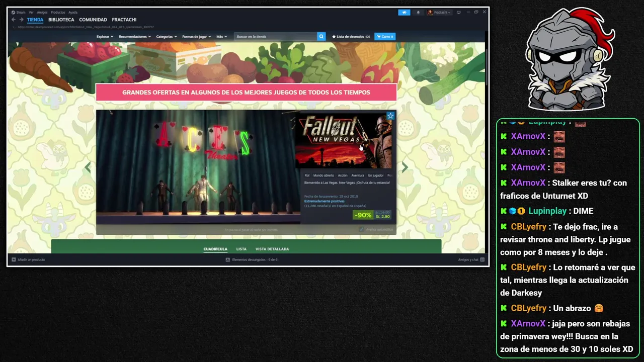This screenshot has height=362, width=644.
Task: Expand the Categorías dropdown
Action: [x=167, y=37]
